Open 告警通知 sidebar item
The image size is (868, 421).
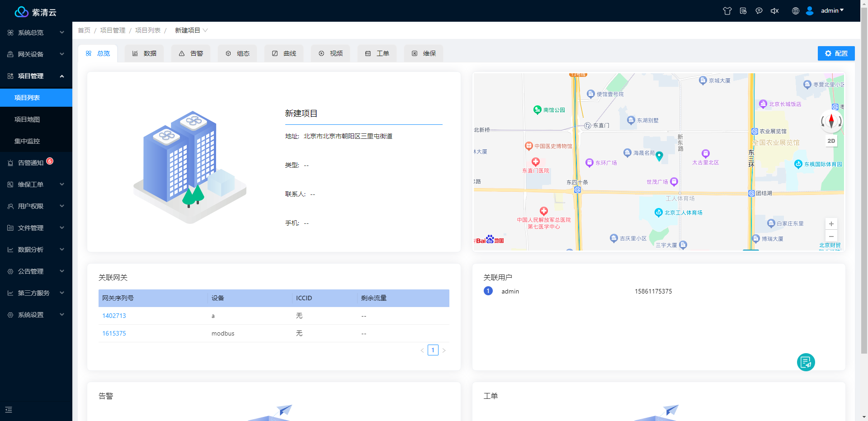[x=36, y=163]
